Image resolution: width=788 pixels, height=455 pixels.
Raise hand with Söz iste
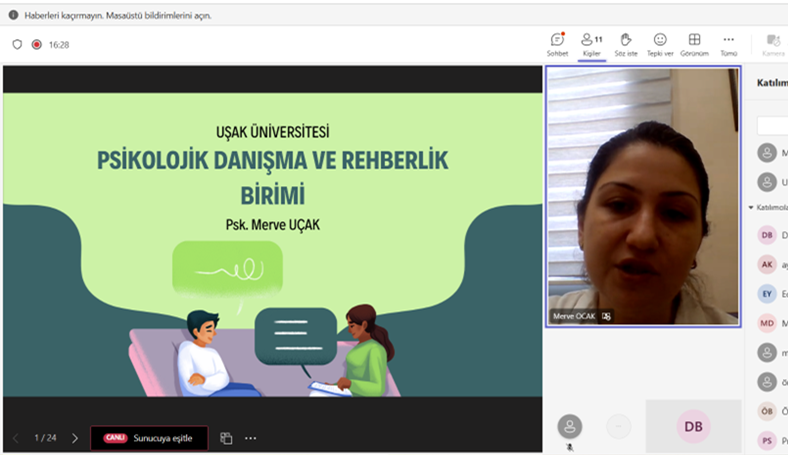point(626,44)
